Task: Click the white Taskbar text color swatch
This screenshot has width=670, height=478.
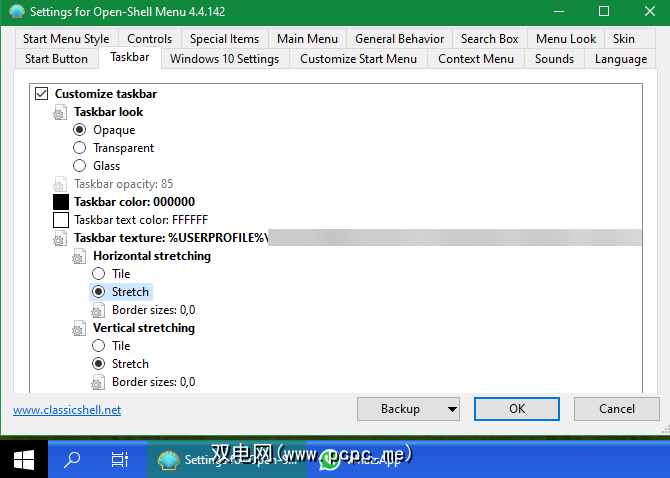Action: click(61, 220)
